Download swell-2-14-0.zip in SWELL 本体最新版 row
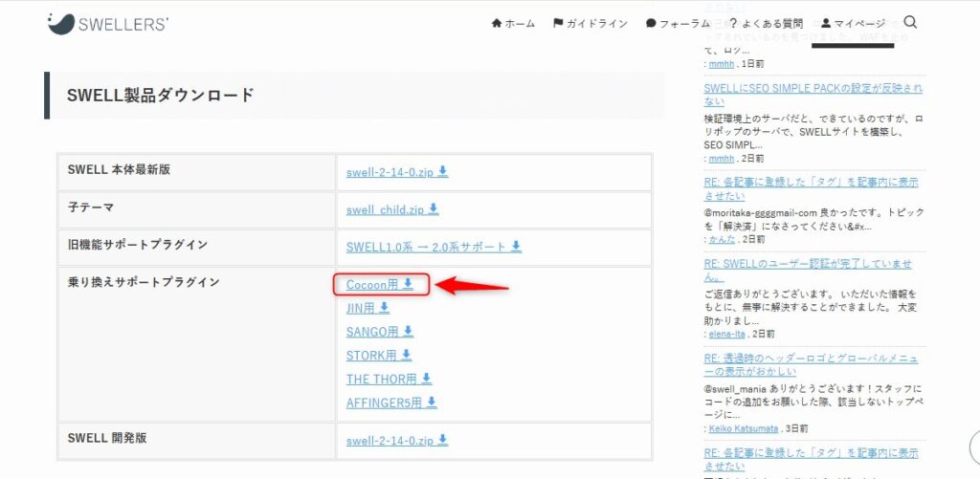This screenshot has height=479, width=980. (x=397, y=172)
